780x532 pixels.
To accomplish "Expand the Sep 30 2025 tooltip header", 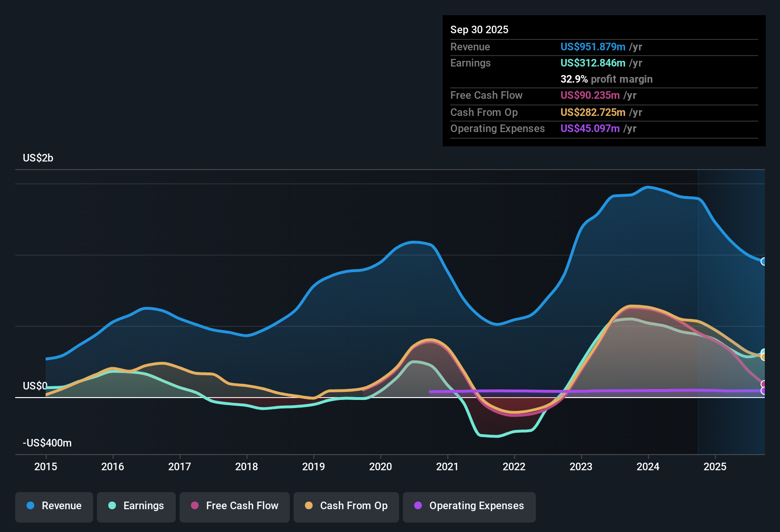I will pos(479,29).
